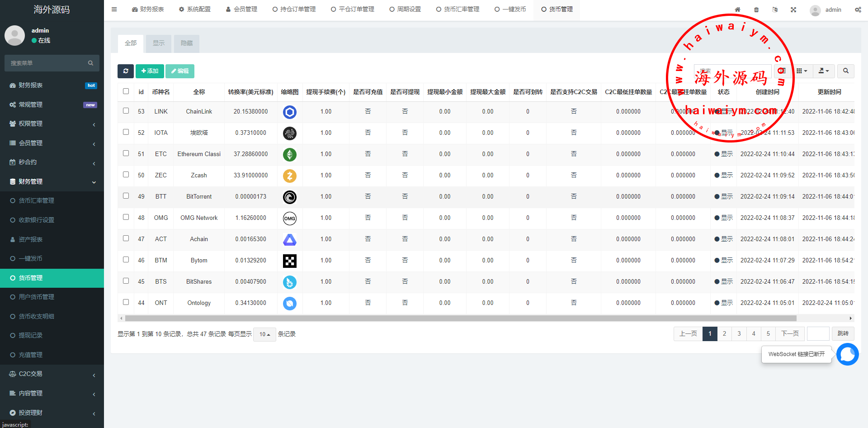This screenshot has height=428, width=868.
Task: Click the trash can icon in header
Action: [x=756, y=10]
